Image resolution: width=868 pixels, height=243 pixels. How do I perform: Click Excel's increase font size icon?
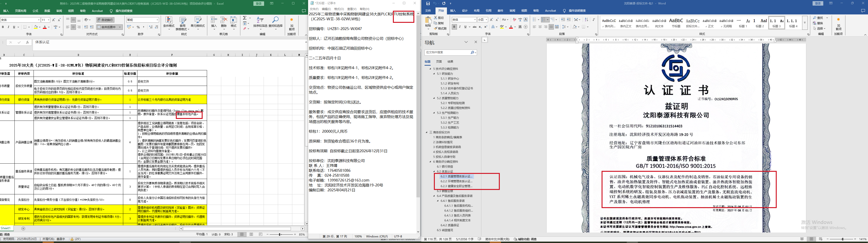tap(54, 20)
